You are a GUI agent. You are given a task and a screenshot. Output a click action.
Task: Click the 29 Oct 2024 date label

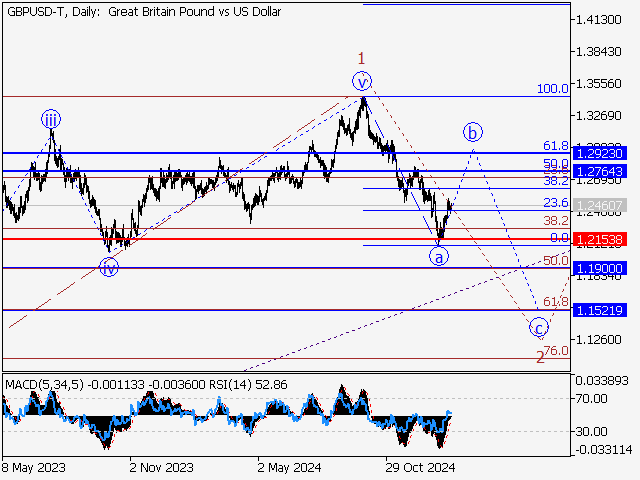click(420, 466)
